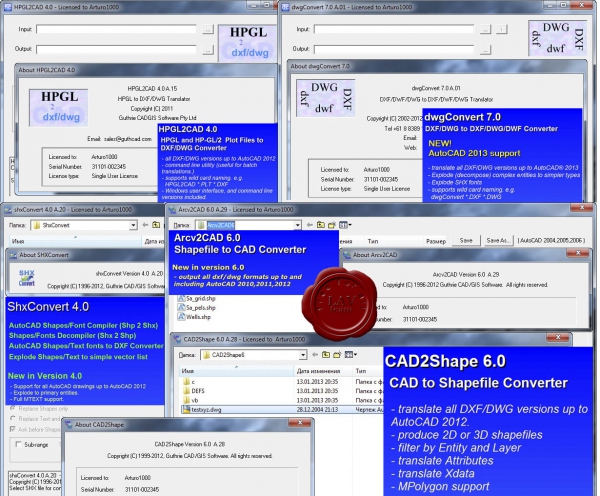Toggle Ask before Shape checkbox
This screenshot has height=496, width=600.
(x=13, y=429)
